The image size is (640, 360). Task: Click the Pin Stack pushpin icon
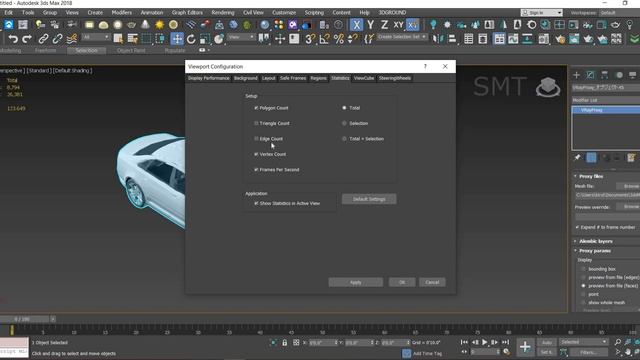[577, 158]
